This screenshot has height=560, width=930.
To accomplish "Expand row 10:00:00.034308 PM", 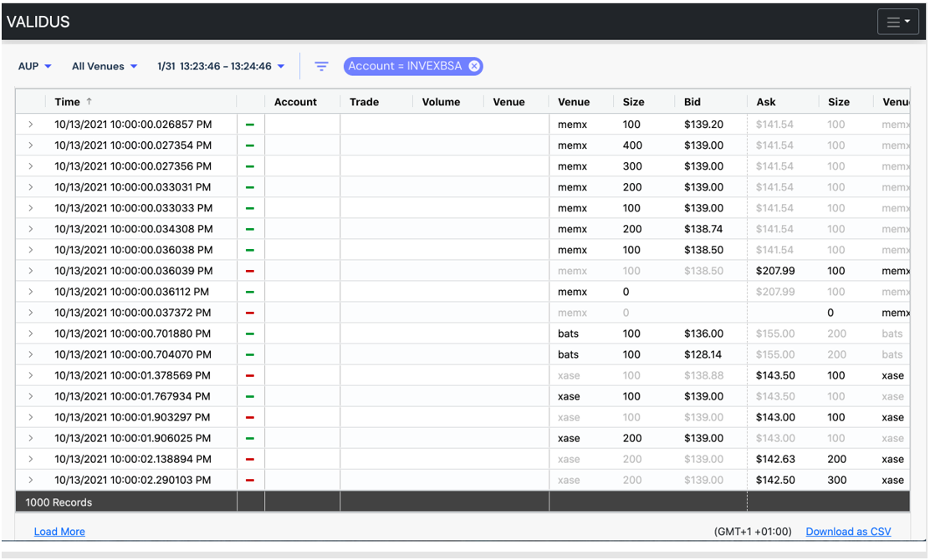I will click(x=30, y=229).
